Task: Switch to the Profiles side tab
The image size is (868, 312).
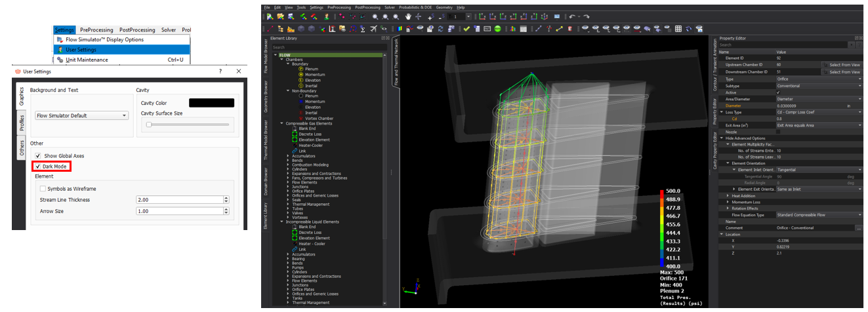Action: tap(21, 123)
